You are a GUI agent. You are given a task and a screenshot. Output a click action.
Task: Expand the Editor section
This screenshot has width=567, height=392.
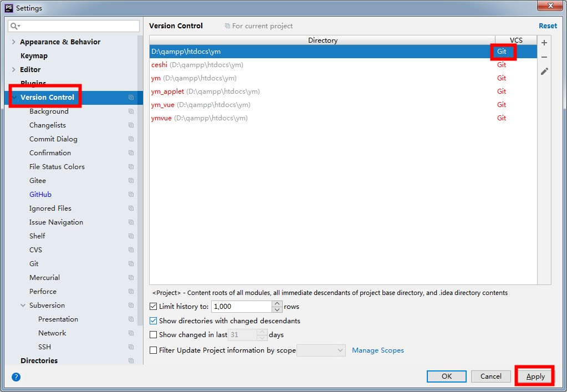coord(14,69)
